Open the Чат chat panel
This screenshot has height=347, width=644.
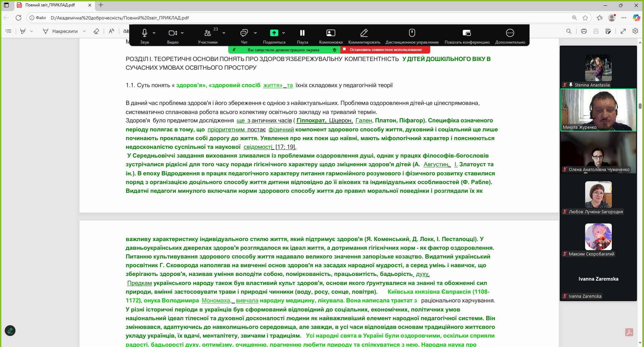244,33
